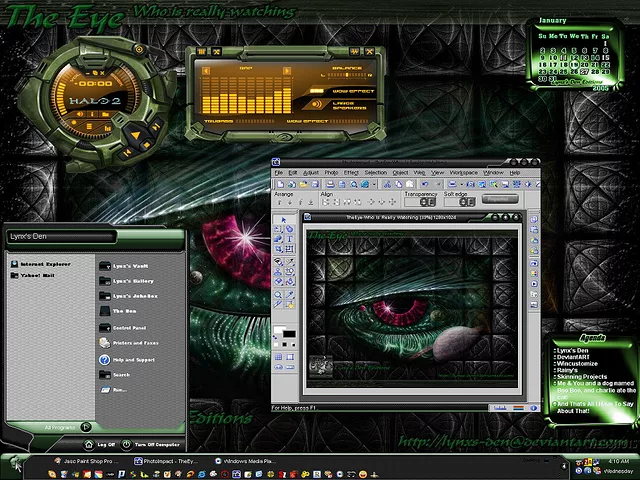This screenshot has height=480, width=640.
Task: Click the Help and Support icon
Action: tap(104, 358)
